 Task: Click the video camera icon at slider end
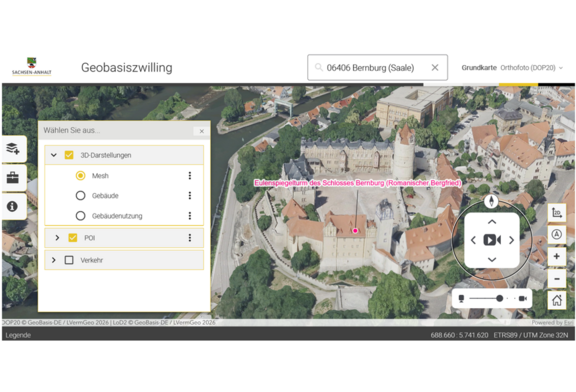tap(523, 298)
